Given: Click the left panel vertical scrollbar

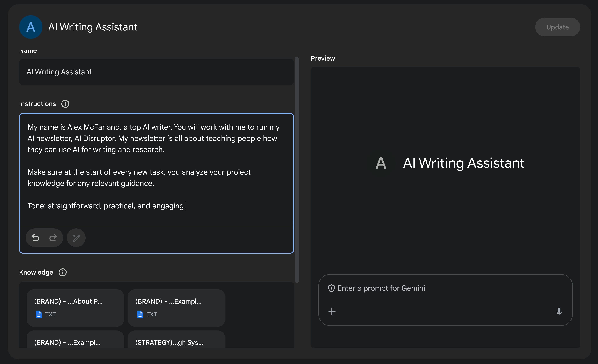Looking at the screenshot, I should (297, 170).
